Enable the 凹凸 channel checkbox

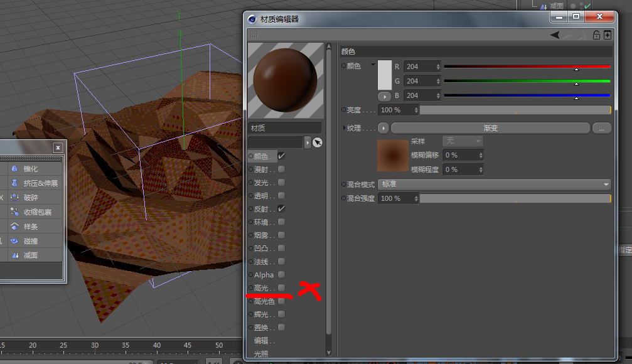pos(281,249)
